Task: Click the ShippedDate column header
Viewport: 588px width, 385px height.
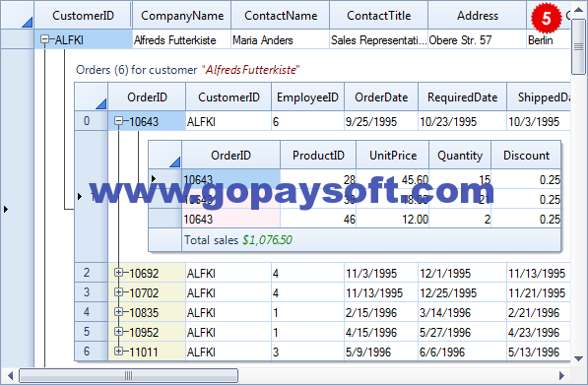Action: click(x=539, y=97)
